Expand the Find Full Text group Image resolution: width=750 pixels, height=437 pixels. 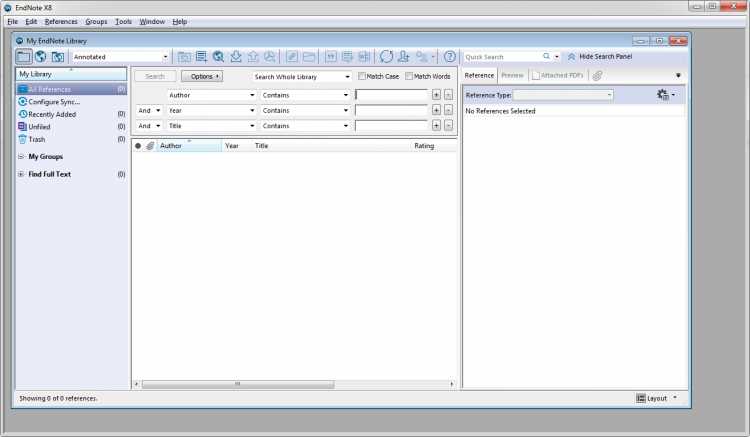click(21, 174)
